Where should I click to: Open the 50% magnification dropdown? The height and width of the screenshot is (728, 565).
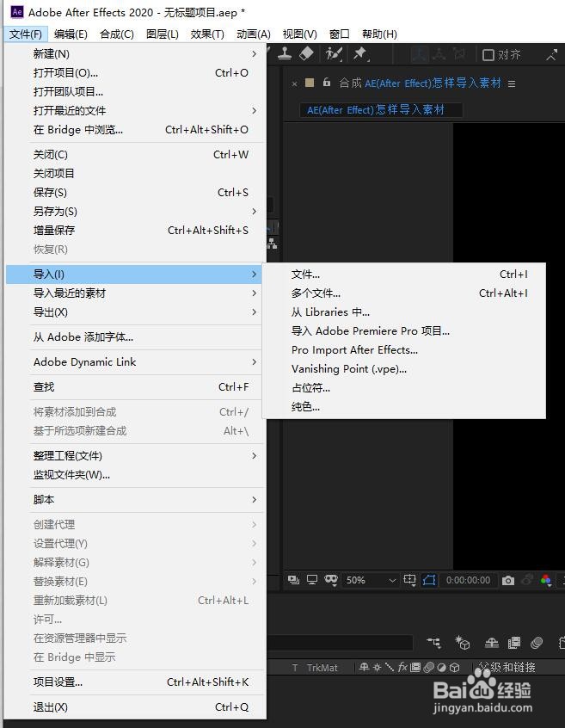[x=371, y=580]
